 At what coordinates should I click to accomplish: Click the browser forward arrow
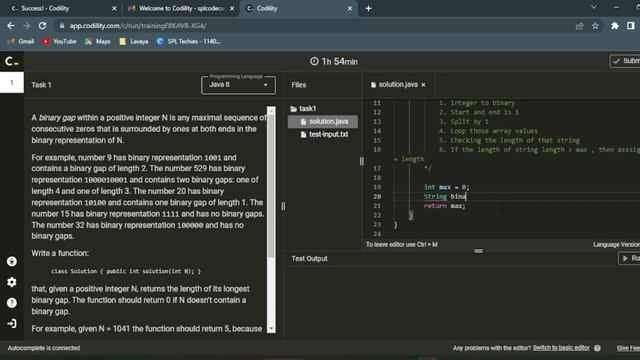click(27, 26)
